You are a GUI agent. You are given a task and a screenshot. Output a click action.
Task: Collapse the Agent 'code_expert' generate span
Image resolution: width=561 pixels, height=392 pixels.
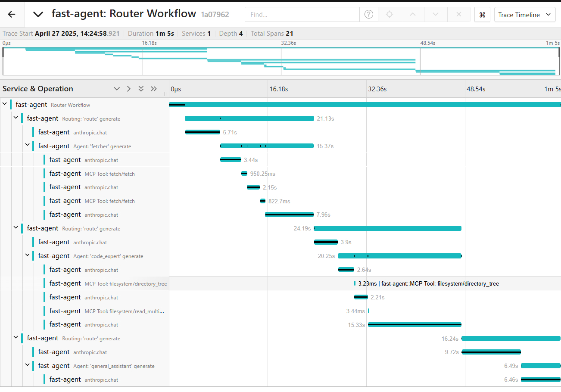(x=27, y=256)
